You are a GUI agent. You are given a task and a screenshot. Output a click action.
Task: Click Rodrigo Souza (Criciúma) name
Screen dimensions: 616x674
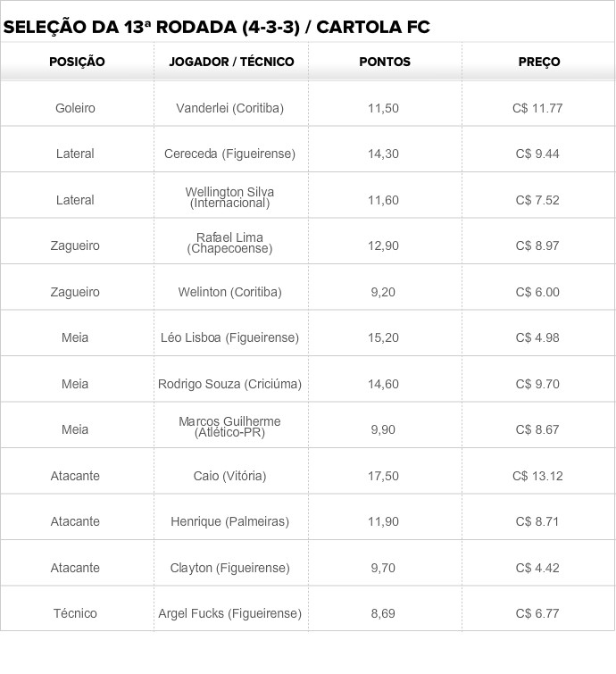tap(229, 384)
